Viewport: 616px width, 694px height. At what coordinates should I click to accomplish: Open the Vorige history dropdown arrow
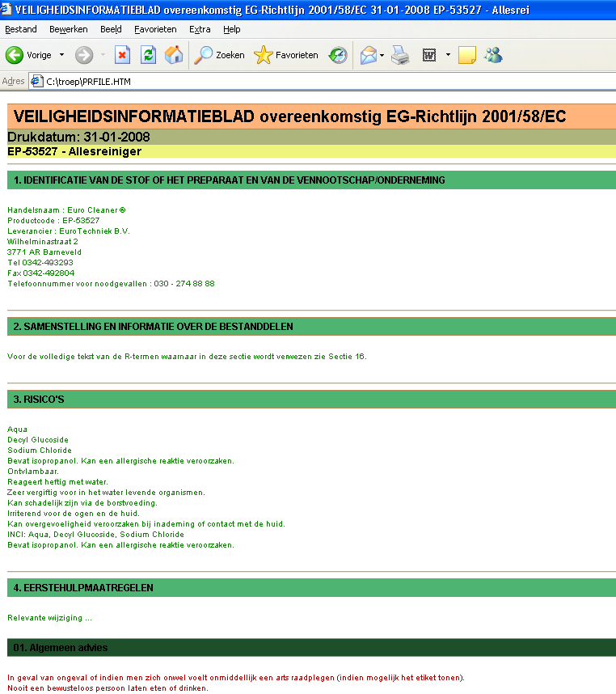pos(62,55)
